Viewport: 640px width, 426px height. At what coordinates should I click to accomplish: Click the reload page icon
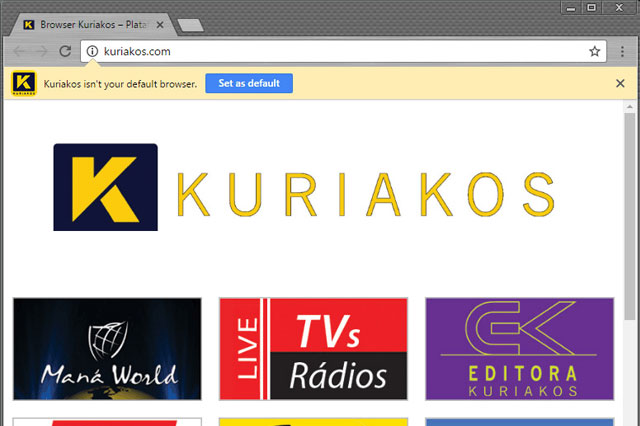65,51
